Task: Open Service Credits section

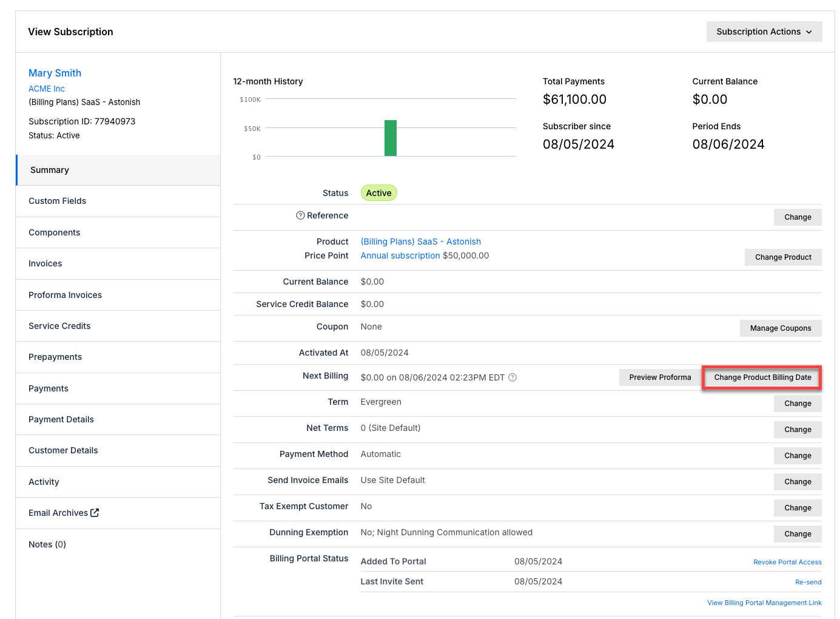Action: 118,326
